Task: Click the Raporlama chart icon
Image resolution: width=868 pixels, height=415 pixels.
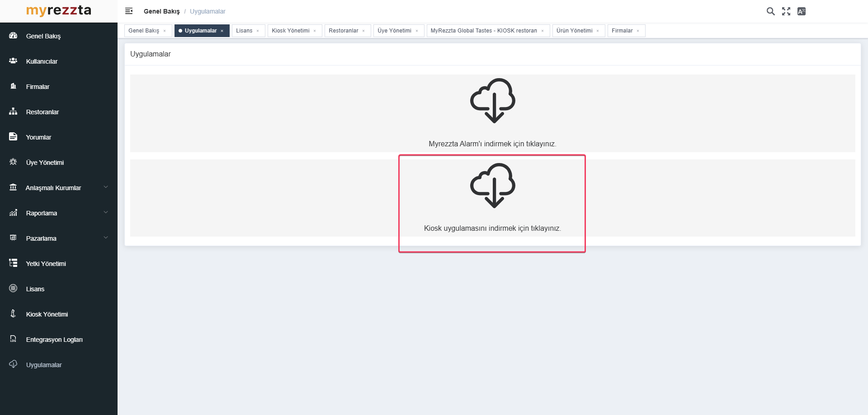Action: click(x=13, y=213)
